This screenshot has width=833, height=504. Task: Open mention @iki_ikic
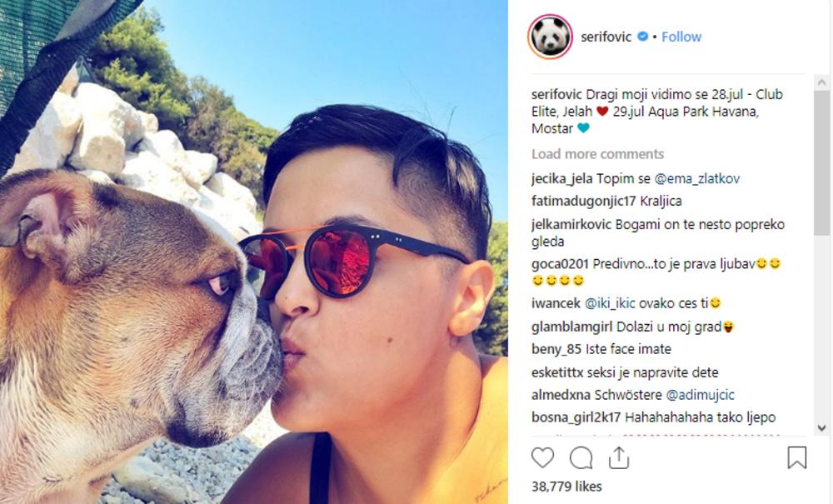point(610,303)
